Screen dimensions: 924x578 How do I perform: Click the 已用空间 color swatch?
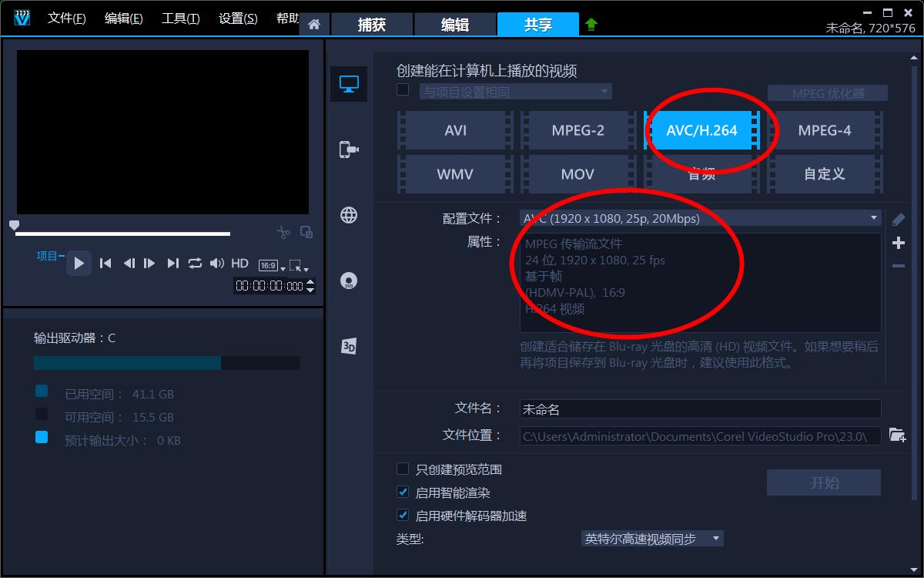pos(42,391)
